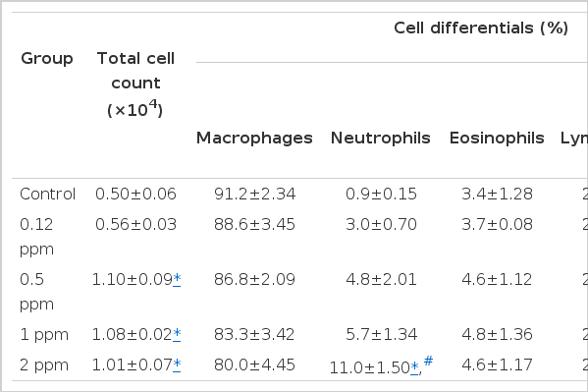The image size is (588, 392).
Task: Click the Cell differentials (%) heading
Action: point(481,28)
